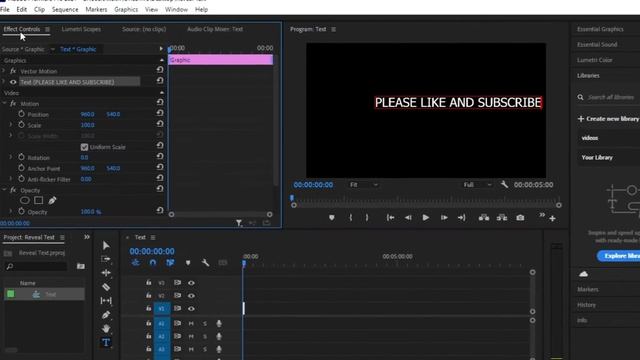Select the Track Select Forward tool
Viewport: 640px width, 360px height.
(106, 259)
